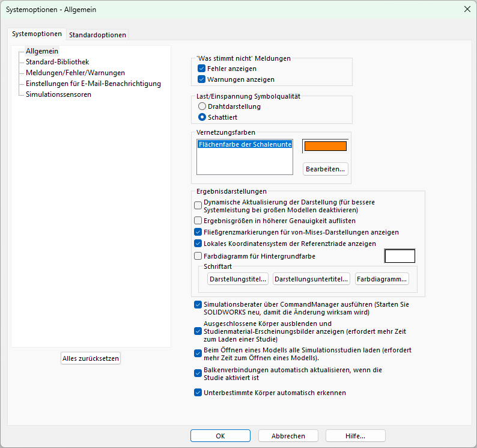The image size is (477, 448).
Task: Disable Unterbestimmte Körper automatisch erkennen
Action: [198, 393]
